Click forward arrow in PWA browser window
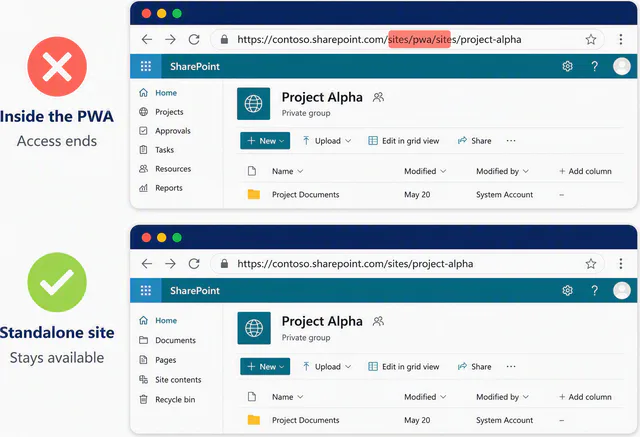Screen dimensions: 640x437 (171, 40)
